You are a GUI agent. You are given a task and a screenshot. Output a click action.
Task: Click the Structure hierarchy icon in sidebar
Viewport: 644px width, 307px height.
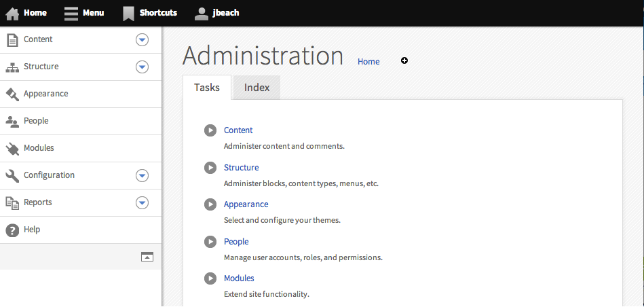click(12, 67)
